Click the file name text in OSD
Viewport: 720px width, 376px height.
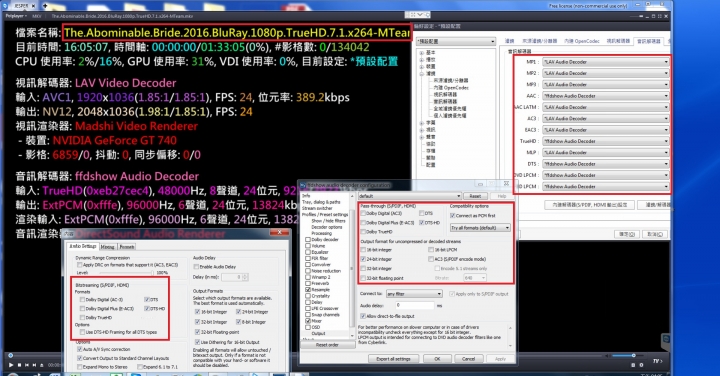[x=237, y=33]
